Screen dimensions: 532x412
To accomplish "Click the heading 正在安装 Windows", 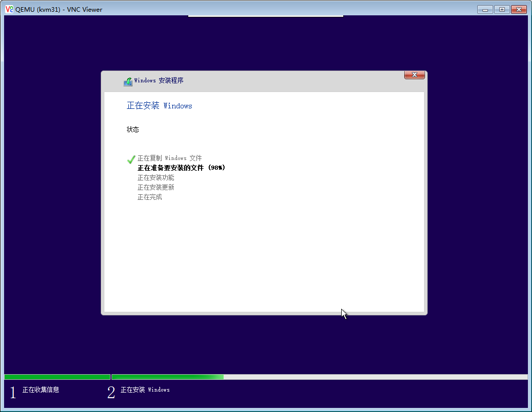I will click(x=160, y=106).
